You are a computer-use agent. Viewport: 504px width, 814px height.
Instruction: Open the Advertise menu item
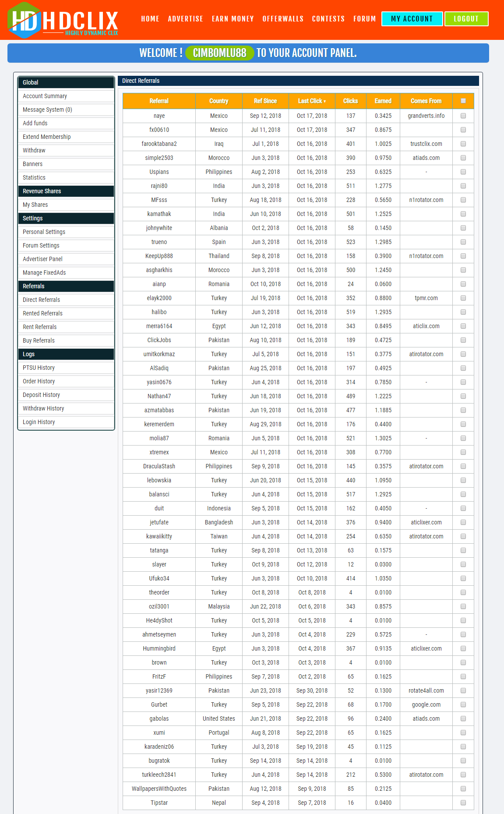tap(186, 19)
